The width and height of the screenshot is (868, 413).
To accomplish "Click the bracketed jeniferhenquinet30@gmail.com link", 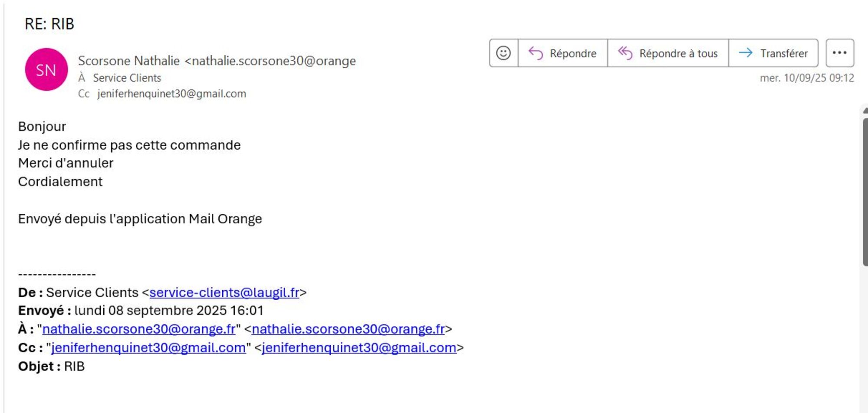I will (359, 348).
